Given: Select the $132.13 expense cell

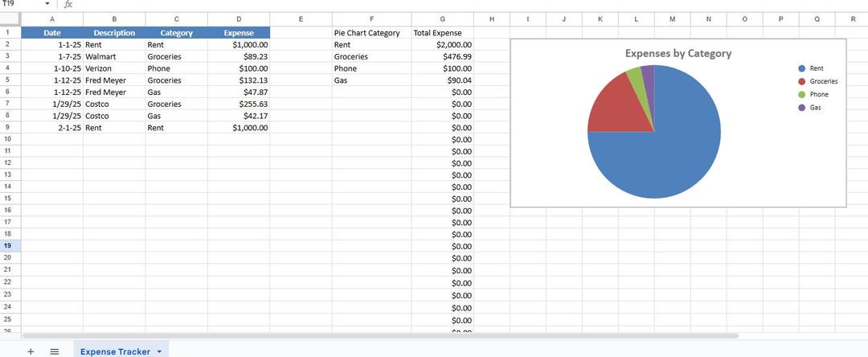Looking at the screenshot, I should click(x=239, y=80).
